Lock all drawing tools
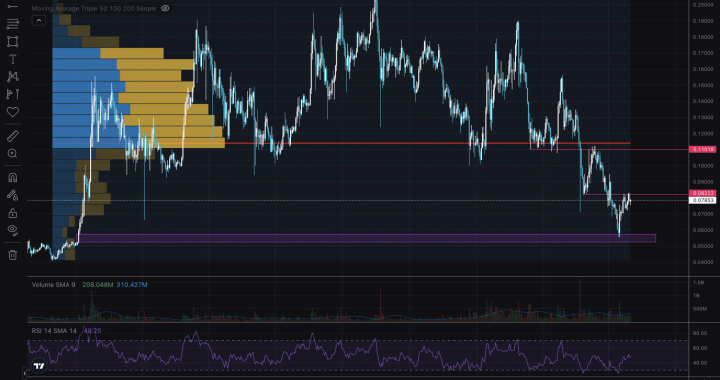The height and width of the screenshot is (380, 720). tap(12, 213)
